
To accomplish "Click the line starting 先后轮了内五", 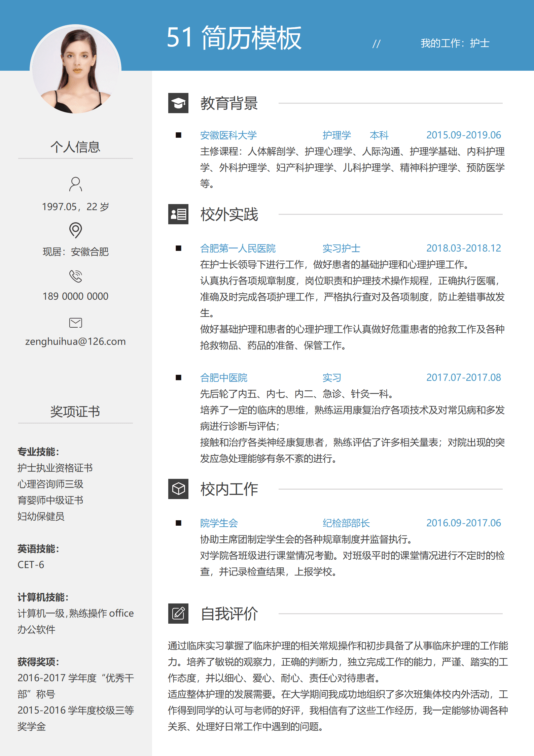I will 297,394.
